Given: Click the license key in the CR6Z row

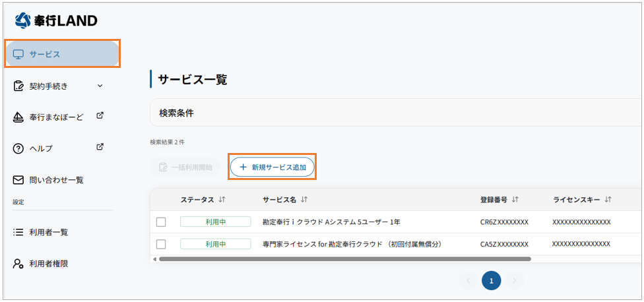Looking at the screenshot, I should coord(581,222).
